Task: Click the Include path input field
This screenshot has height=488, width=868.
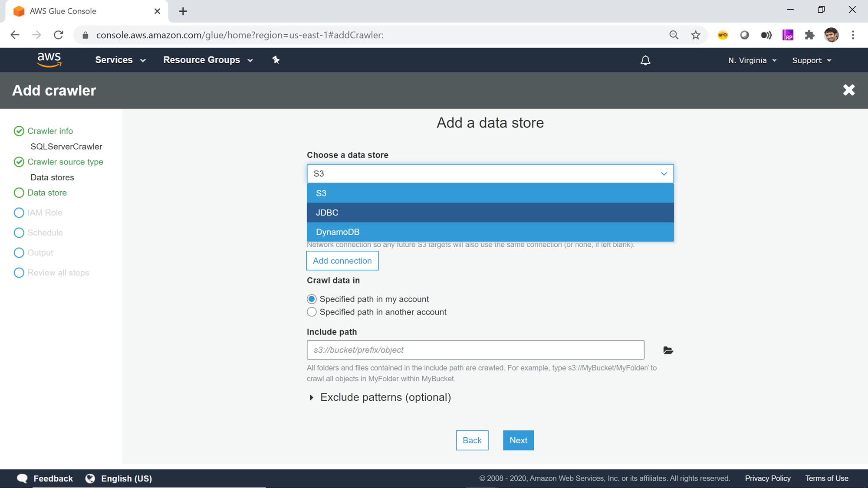Action: tap(475, 350)
